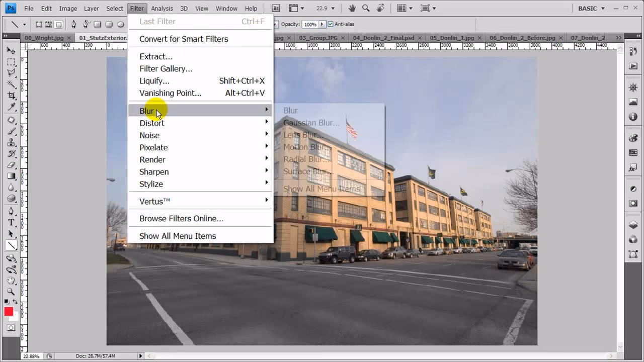Open the Image menu
The width and height of the screenshot is (644, 362).
tap(68, 8)
